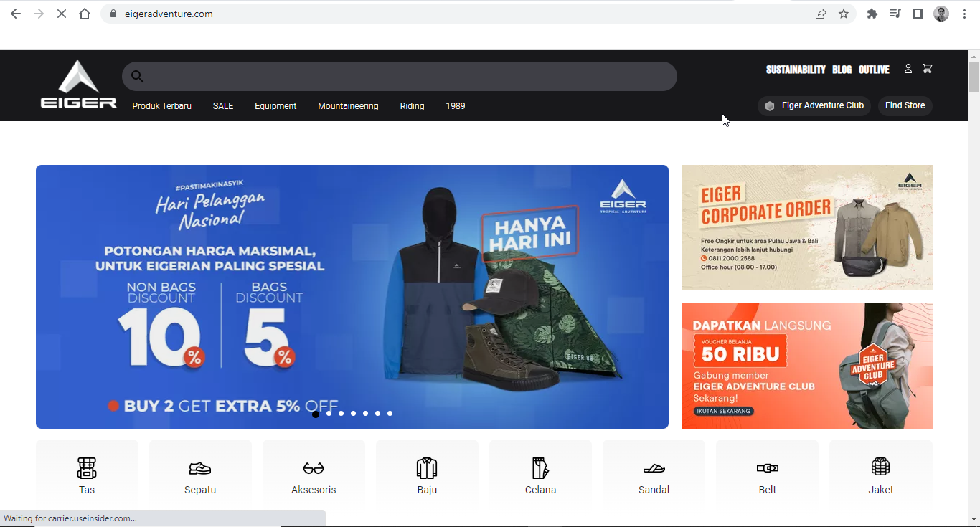Open the browser extensions puzzle icon
Screen dimensions: 980x527
point(872,14)
